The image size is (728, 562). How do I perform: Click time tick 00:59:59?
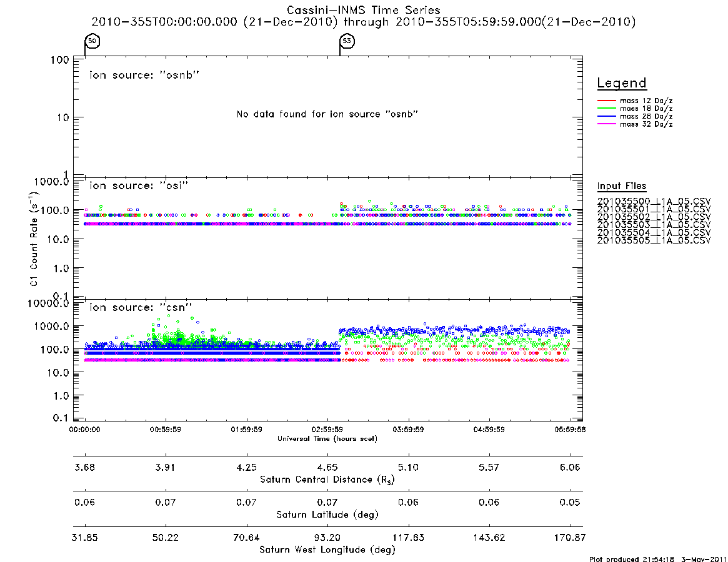click(166, 430)
